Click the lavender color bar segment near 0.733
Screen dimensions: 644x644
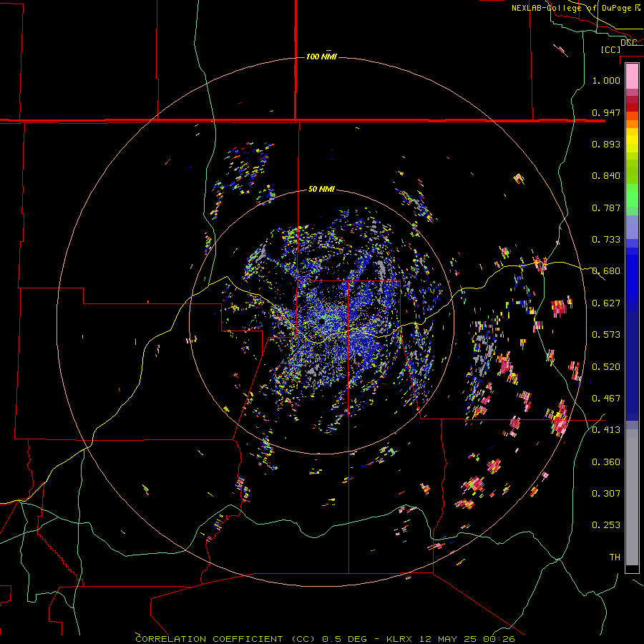(x=632, y=227)
